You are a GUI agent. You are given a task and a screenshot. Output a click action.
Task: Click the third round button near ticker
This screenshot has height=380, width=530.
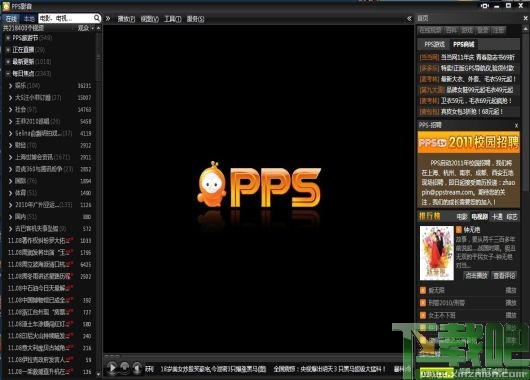coord(136,368)
